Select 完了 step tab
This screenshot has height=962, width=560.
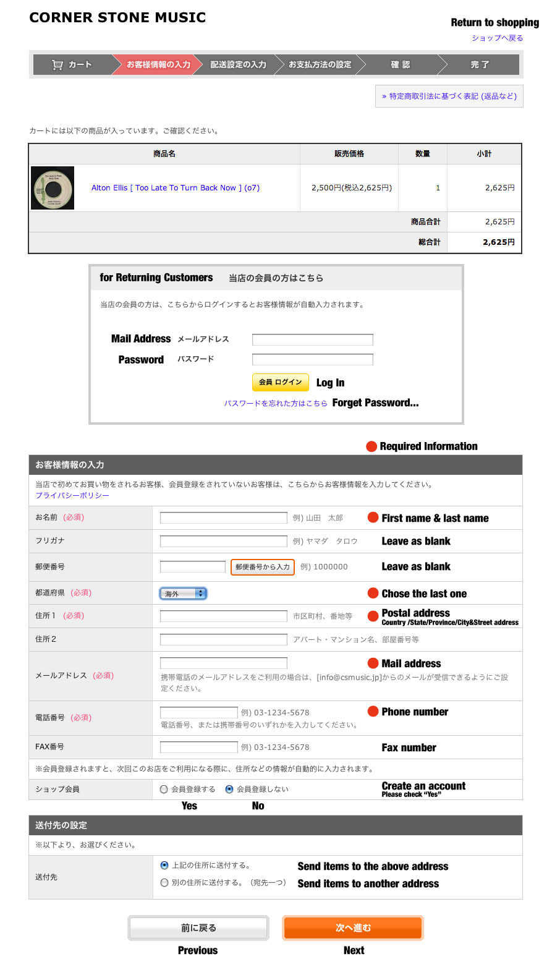click(480, 64)
